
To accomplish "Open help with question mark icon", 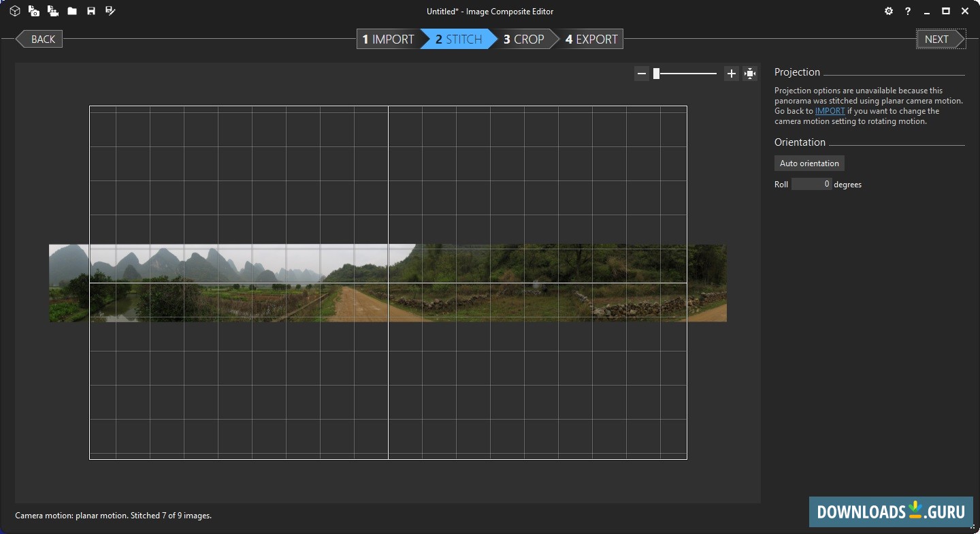I will pyautogui.click(x=907, y=11).
